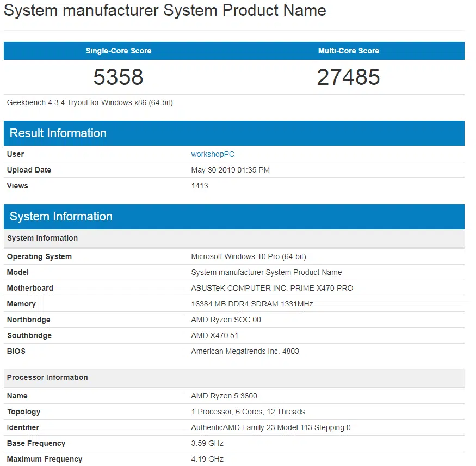Click the processor Name row label
The height and width of the screenshot is (466, 476).
pyautogui.click(x=17, y=396)
